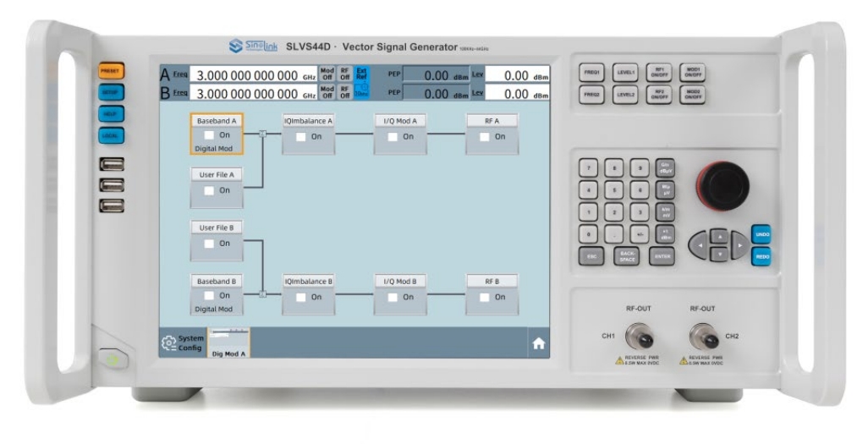Select the channel A frequency field
868x444 pixels.
pyautogui.click(x=254, y=74)
